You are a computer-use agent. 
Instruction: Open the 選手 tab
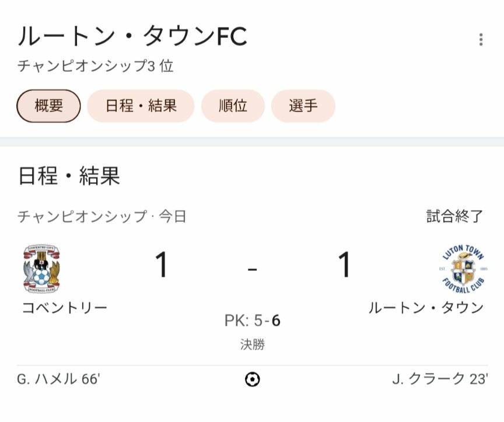click(303, 106)
